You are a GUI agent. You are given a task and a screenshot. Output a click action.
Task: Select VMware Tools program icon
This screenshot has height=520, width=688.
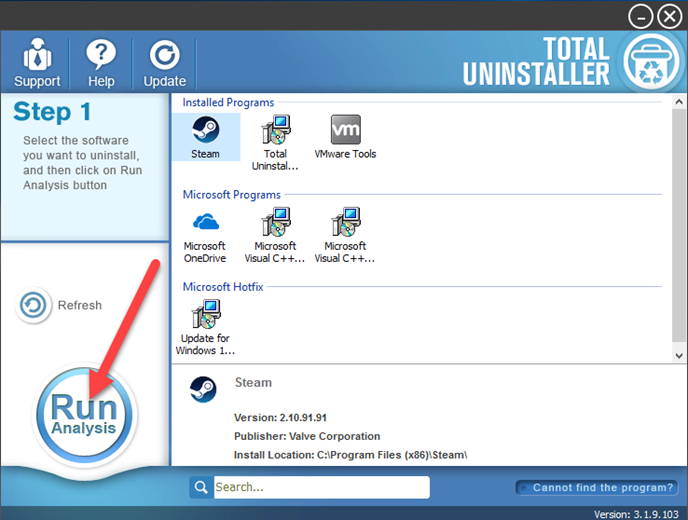(345, 137)
